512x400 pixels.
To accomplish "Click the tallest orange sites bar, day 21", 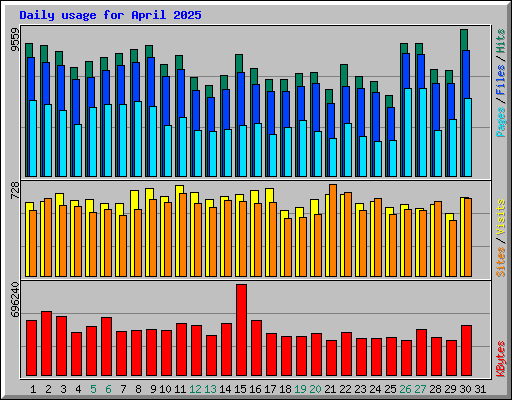I will [333, 230].
